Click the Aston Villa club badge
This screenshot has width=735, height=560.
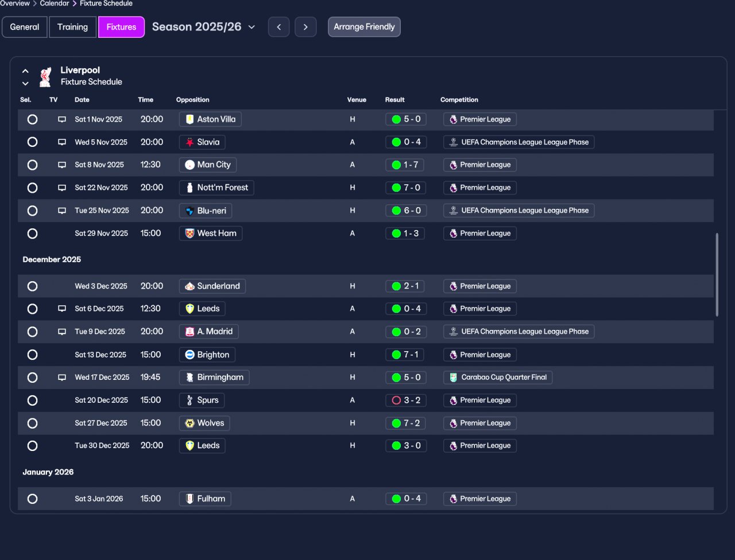point(189,119)
